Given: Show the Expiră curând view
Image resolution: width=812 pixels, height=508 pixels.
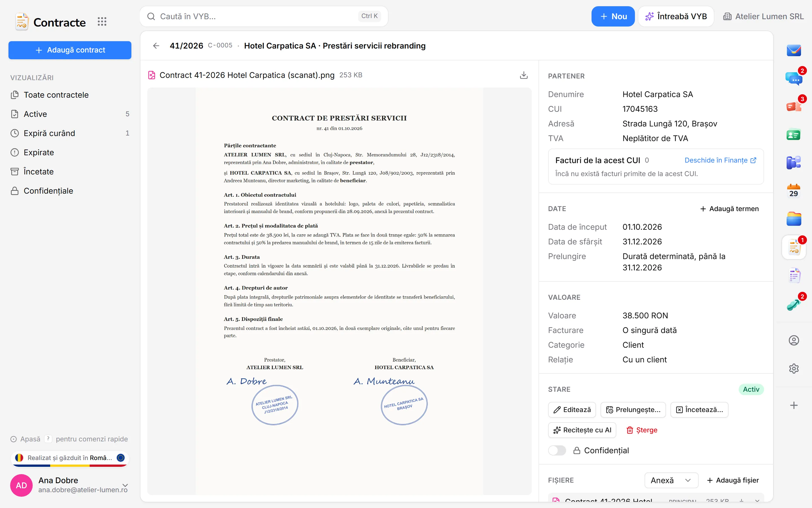Looking at the screenshot, I should click(70, 133).
